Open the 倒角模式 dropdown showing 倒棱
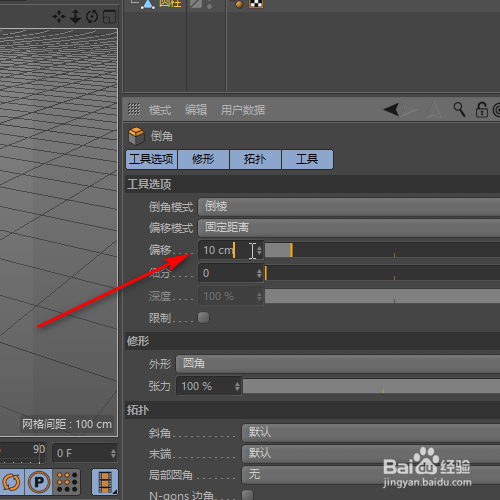Viewport: 500px width, 500px height. click(349, 207)
